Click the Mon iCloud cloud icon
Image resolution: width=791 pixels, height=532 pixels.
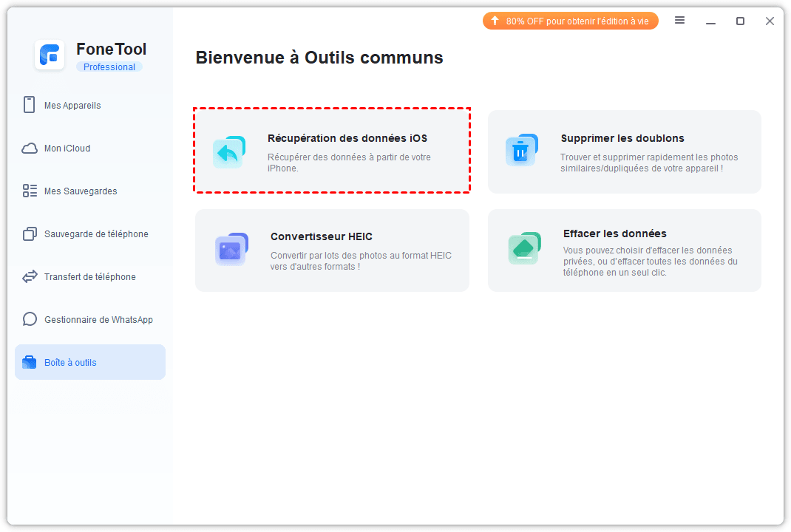point(30,149)
